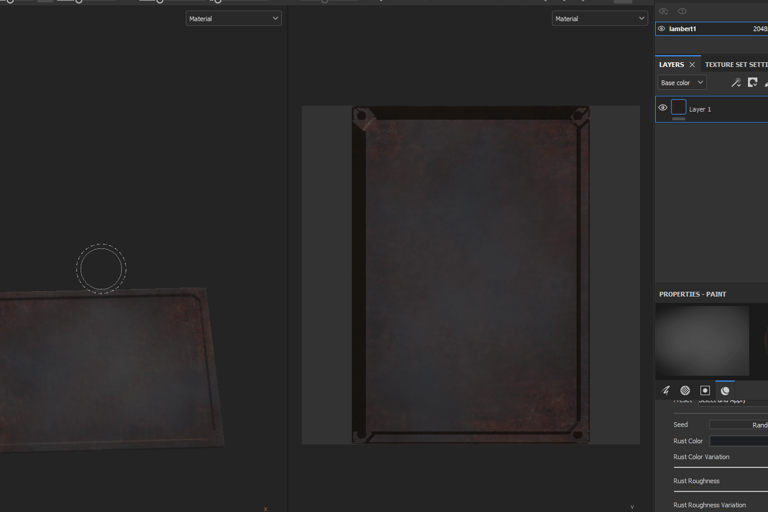Click the UV texture in the 2D viewport
This screenshot has width=768, height=512.
pyautogui.click(x=471, y=275)
